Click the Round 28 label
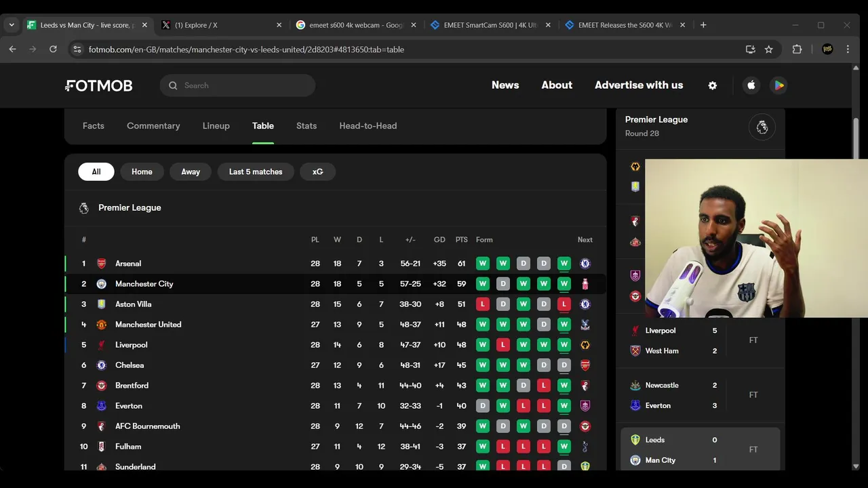The height and width of the screenshot is (488, 868). [x=642, y=134]
